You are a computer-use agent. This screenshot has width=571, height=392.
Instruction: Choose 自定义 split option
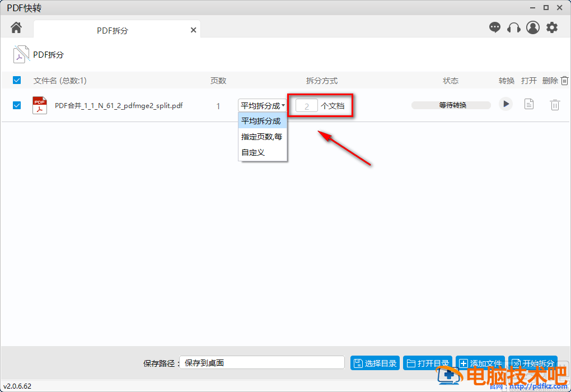263,152
